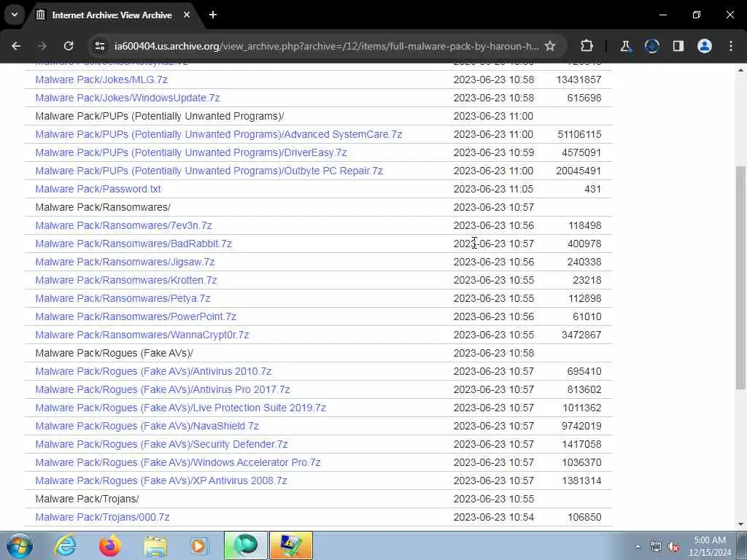Select the 'Malware Pack/Ransomwares/' folder text
The height and width of the screenshot is (560, 747).
click(x=103, y=207)
